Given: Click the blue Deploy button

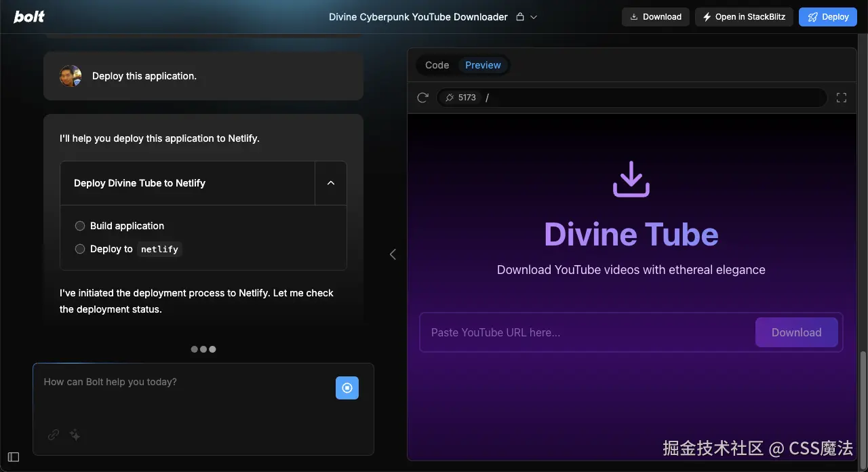Looking at the screenshot, I should coord(828,17).
